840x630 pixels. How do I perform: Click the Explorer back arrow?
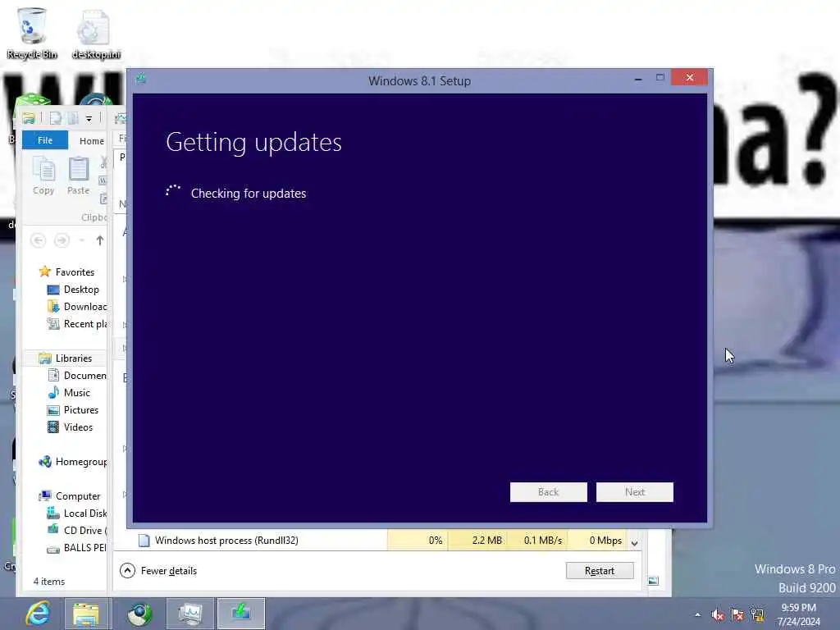tap(38, 240)
